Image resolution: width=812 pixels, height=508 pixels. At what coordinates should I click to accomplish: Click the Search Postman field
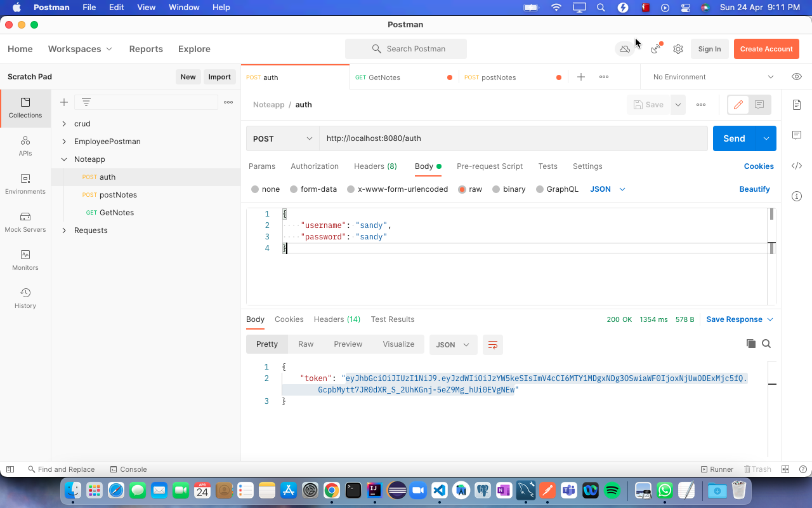pos(406,49)
